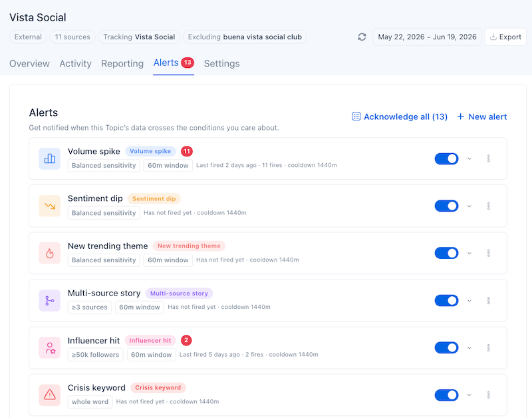Expand the Sentiment dip alert chevron

coord(469,206)
